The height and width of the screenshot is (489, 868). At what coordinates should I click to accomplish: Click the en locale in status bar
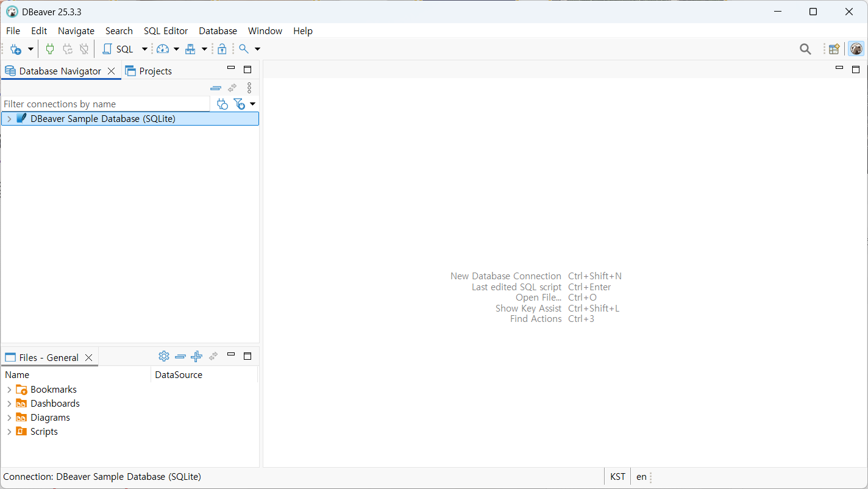click(x=641, y=477)
